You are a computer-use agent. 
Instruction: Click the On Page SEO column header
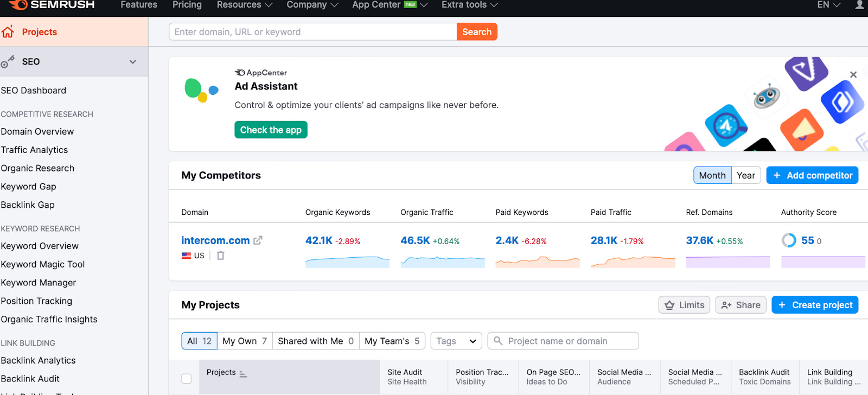[554, 377]
